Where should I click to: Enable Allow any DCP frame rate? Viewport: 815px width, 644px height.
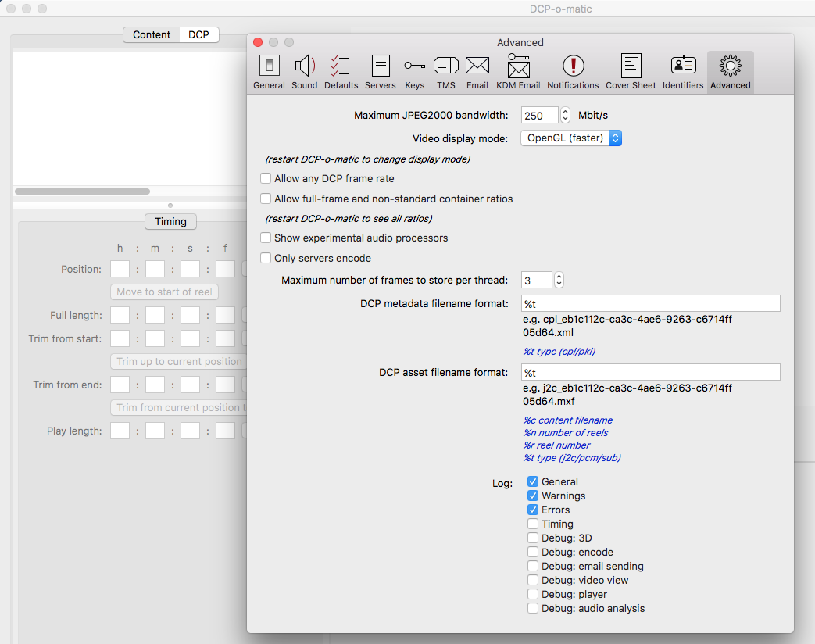(x=266, y=179)
